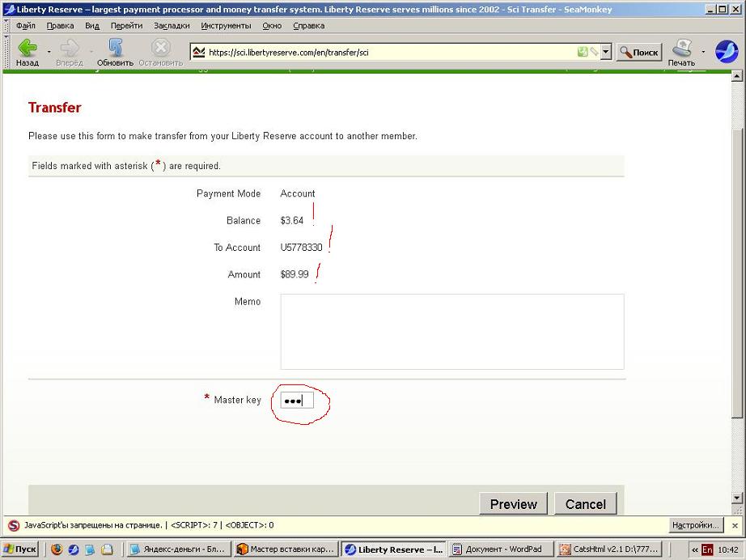Click the system clock showing 10:42
The image size is (746, 560).
pos(728,549)
